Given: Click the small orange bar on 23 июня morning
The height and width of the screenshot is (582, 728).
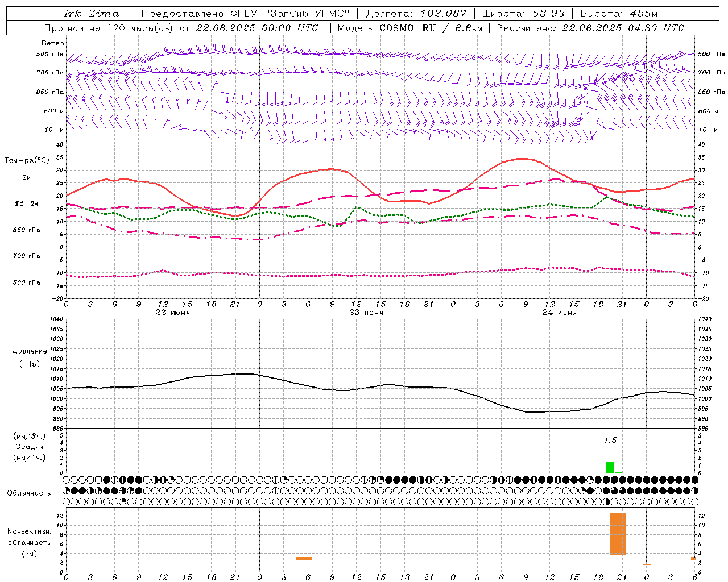Looking at the screenshot, I should pyautogui.click(x=304, y=558).
